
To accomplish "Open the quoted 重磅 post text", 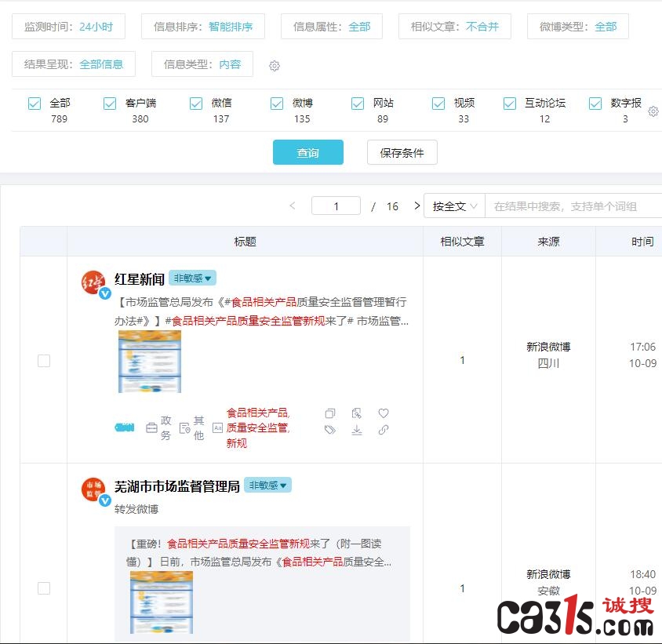I will [259, 553].
